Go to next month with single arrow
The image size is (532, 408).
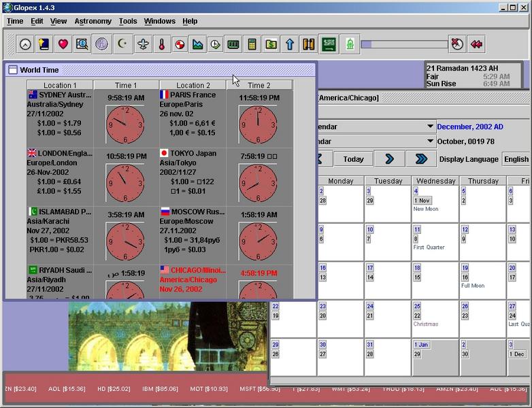(389, 159)
